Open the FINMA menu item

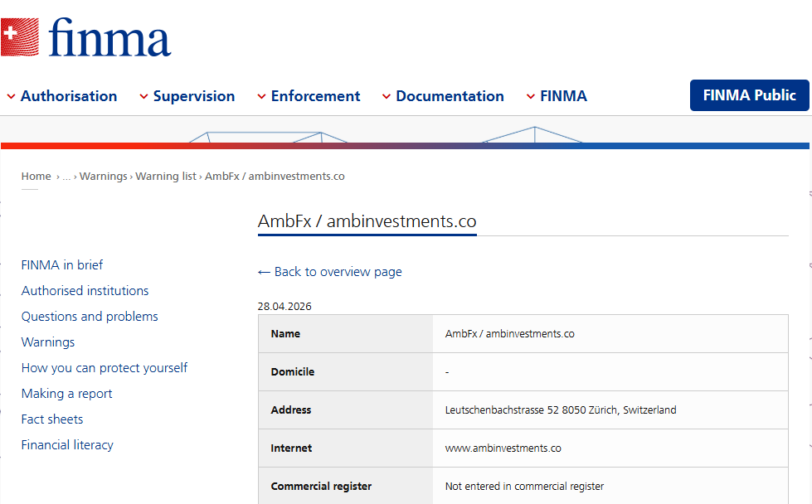(x=563, y=96)
